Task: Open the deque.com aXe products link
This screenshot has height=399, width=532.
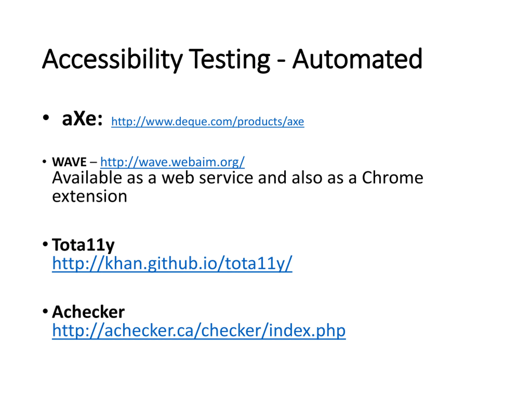Action: point(208,122)
